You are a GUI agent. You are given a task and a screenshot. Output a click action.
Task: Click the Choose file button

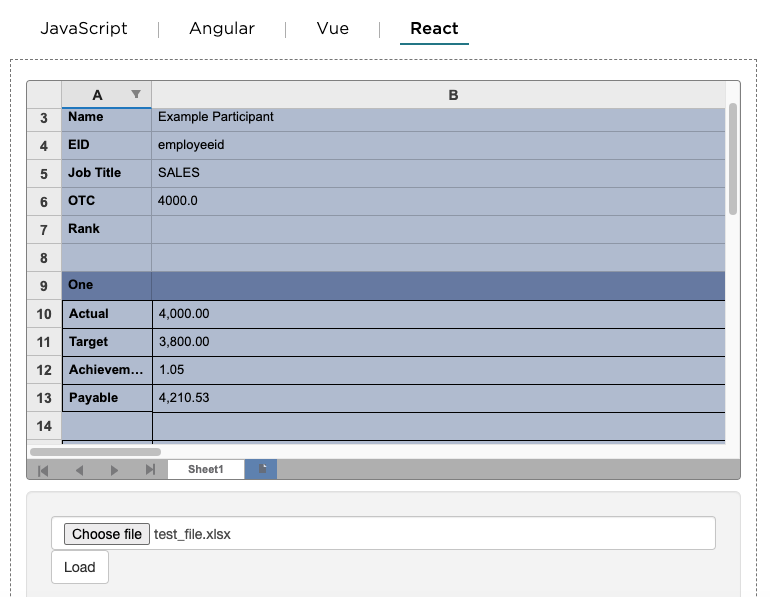click(107, 534)
